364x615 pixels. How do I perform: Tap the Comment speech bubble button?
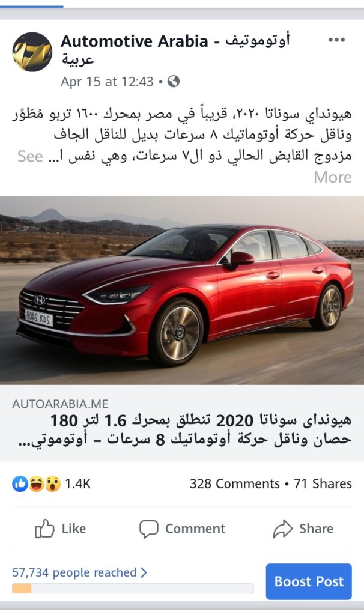coord(183,529)
